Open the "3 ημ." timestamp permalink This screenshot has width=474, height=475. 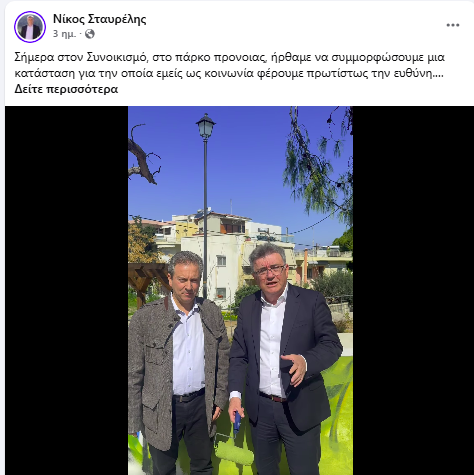64,34
